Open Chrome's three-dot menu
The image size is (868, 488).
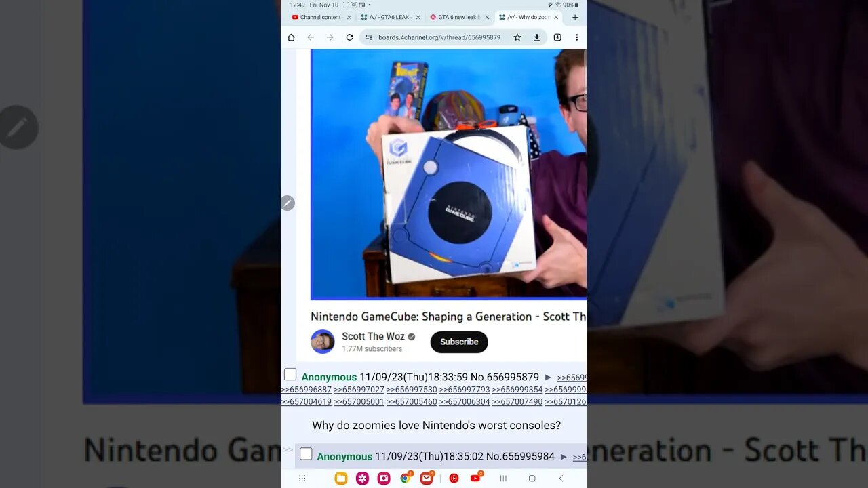tap(576, 37)
